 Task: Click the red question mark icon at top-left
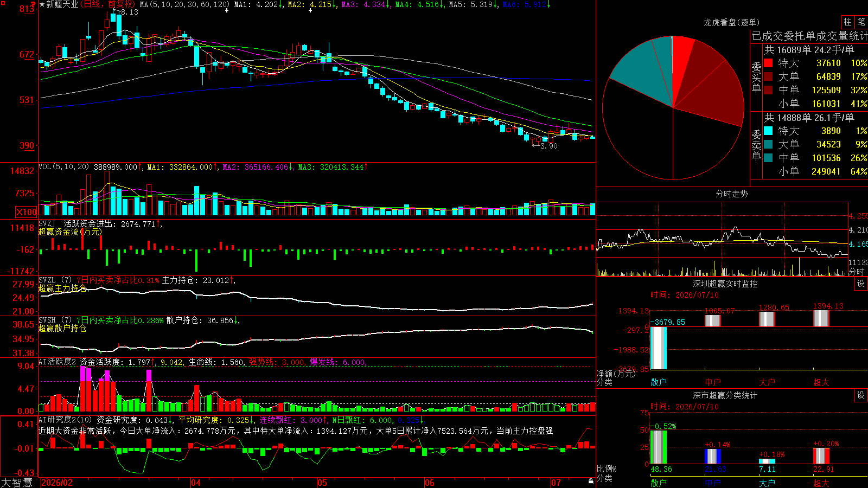34,5
